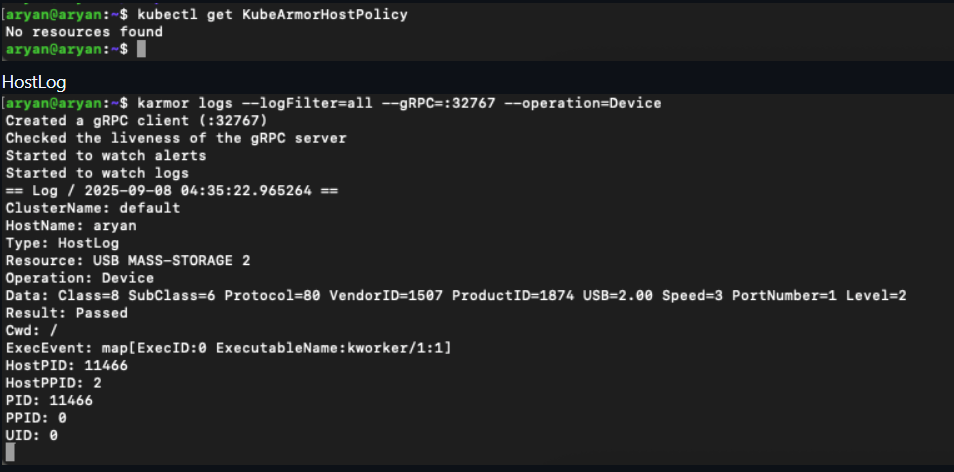
Task: Click the "Type: HostLog" line
Action: 62,243
